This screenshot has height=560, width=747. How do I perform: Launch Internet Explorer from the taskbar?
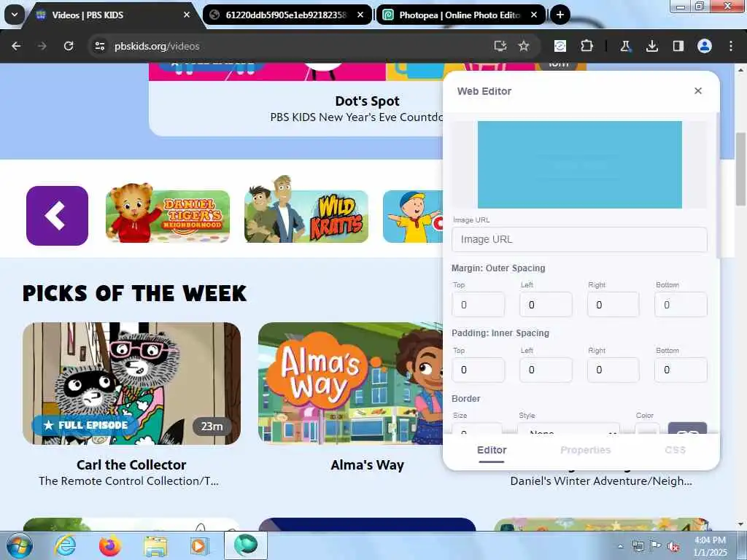coord(65,545)
